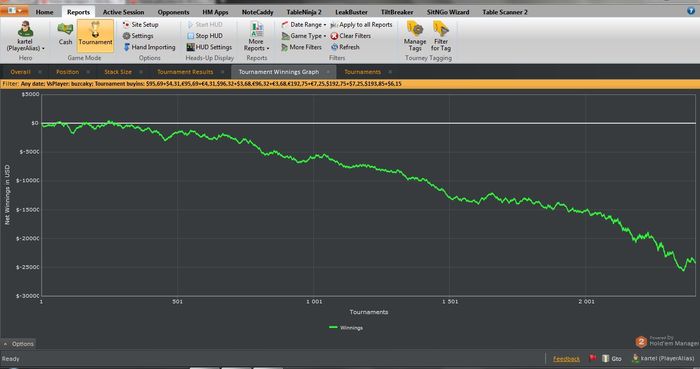Viewport: 700px width, 369px height.
Task: Click the help icon in title bar
Action: click(691, 11)
